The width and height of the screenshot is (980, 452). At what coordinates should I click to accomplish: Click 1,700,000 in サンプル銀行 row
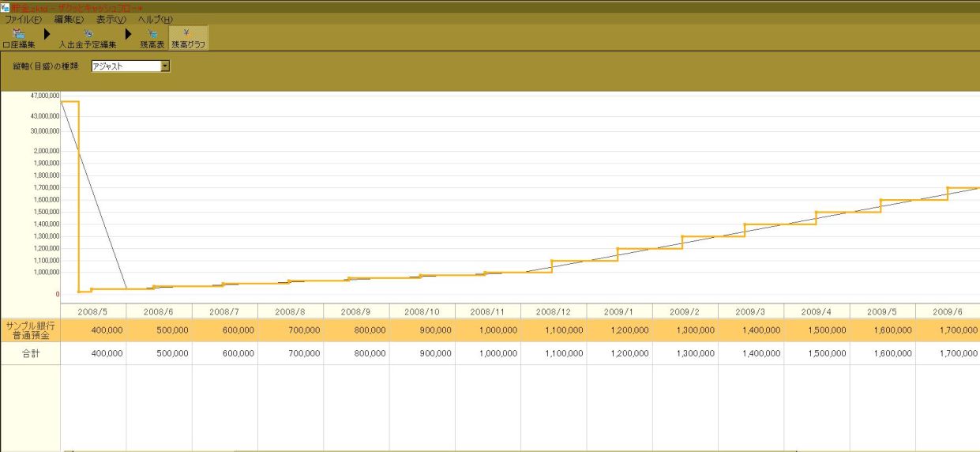958,330
